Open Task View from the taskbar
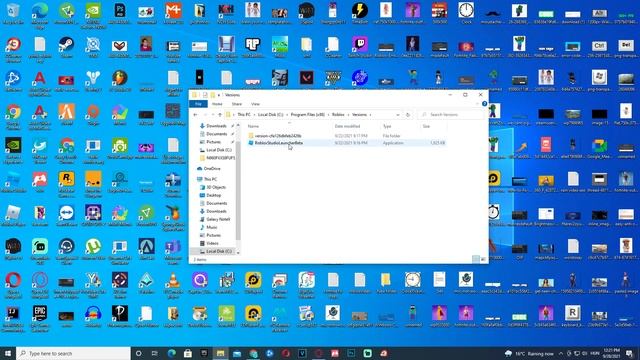This screenshot has height=360, width=640. point(155,353)
